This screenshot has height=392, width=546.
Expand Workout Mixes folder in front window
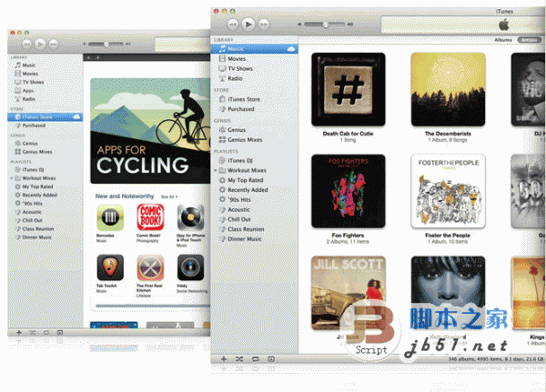click(217, 170)
